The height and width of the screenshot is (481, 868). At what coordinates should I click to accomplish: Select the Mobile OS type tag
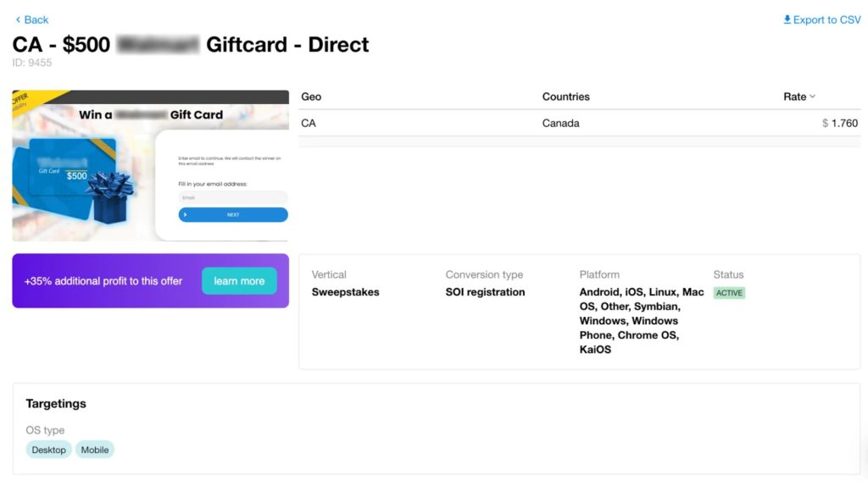pos(95,450)
